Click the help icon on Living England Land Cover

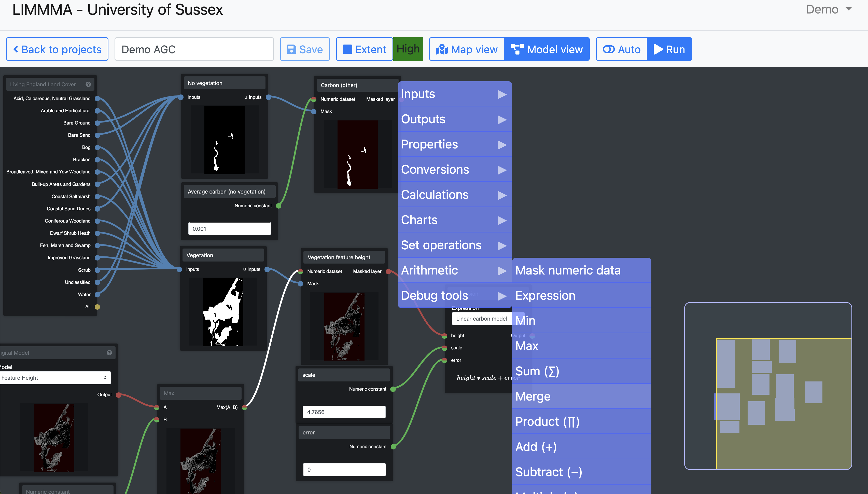pos(88,84)
